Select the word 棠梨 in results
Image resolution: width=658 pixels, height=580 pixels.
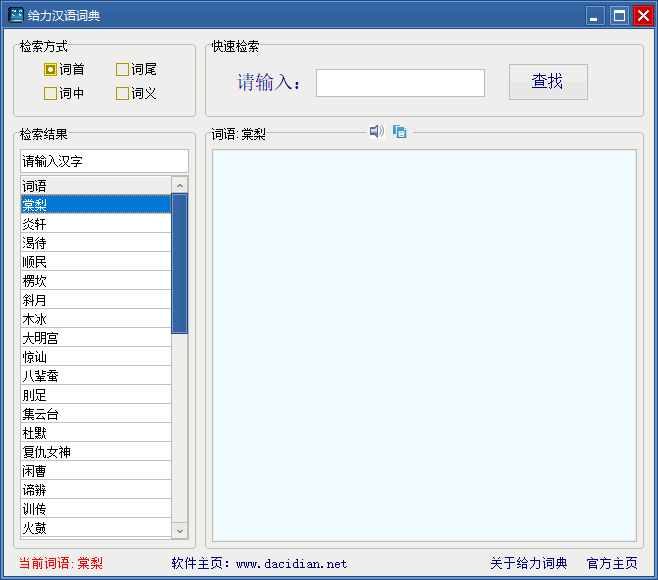[x=96, y=204]
